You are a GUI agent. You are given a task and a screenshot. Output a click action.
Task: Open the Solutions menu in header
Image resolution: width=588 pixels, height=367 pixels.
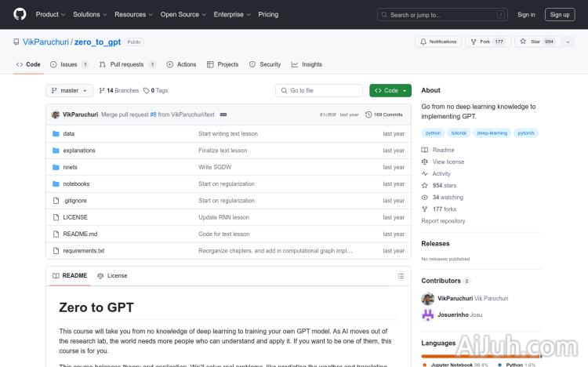point(89,14)
